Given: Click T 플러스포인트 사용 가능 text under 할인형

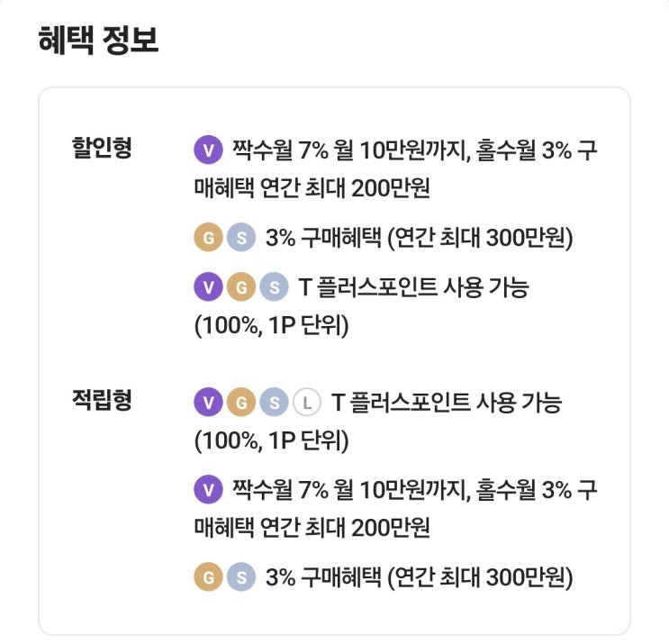Looking at the screenshot, I should (414, 288).
